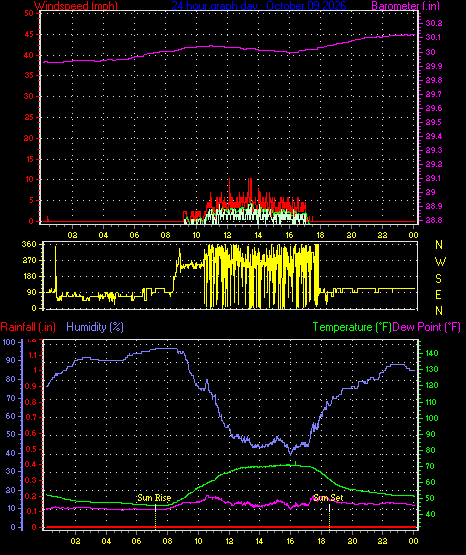Click the 110 temperature axis value
The width and height of the screenshot is (466, 555).
pos(432,402)
